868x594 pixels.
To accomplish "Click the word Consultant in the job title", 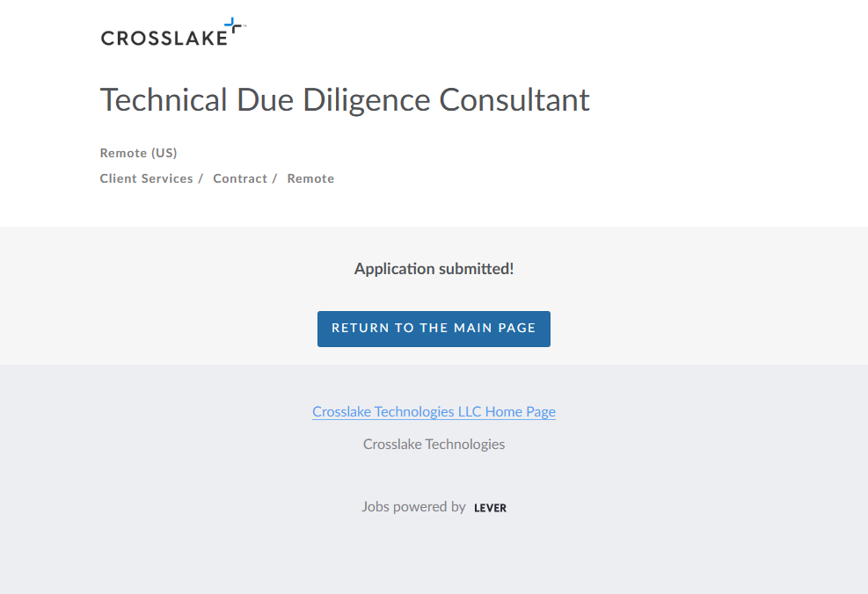I will pos(514,100).
